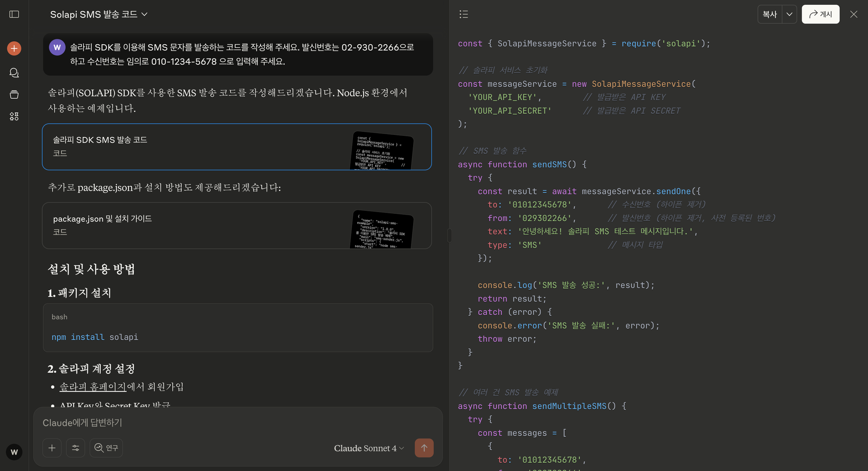The width and height of the screenshot is (868, 471).
Task: Click the panel divider handle between chat and code
Action: (450, 235)
